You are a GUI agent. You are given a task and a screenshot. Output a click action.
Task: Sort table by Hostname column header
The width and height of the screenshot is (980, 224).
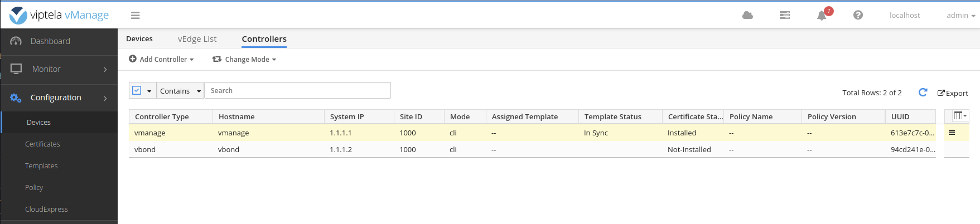pyautogui.click(x=236, y=116)
